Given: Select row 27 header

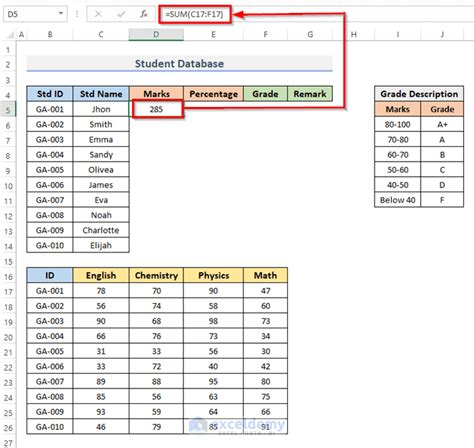Looking at the screenshot, I should click(x=8, y=443).
